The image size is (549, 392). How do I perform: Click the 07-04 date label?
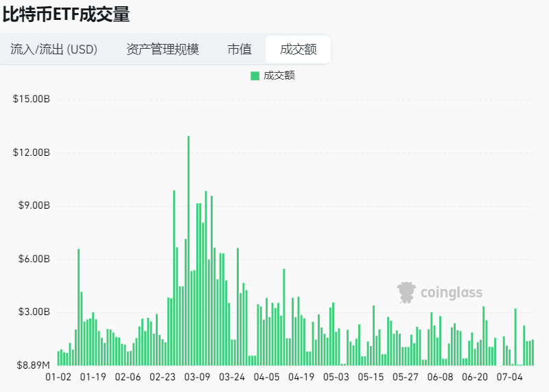pyautogui.click(x=510, y=377)
